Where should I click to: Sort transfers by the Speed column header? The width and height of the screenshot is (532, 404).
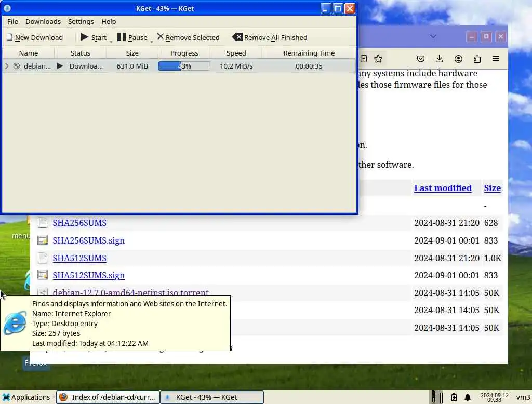pos(236,53)
